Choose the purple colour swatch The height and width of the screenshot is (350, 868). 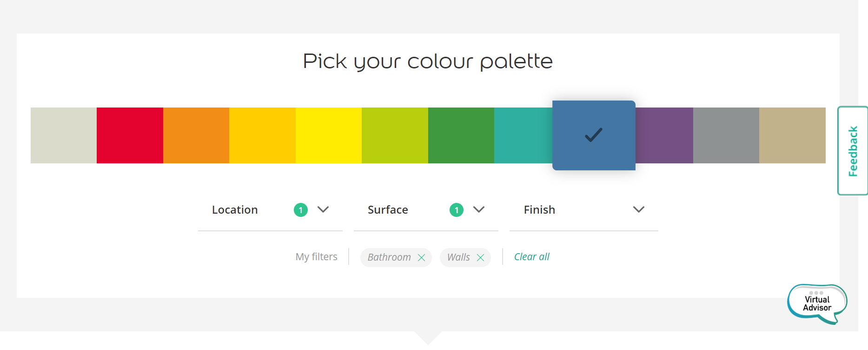pos(664,135)
